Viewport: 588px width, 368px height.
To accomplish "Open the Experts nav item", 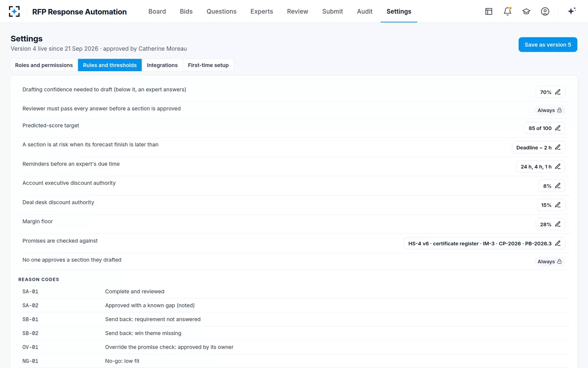I will coord(262,11).
